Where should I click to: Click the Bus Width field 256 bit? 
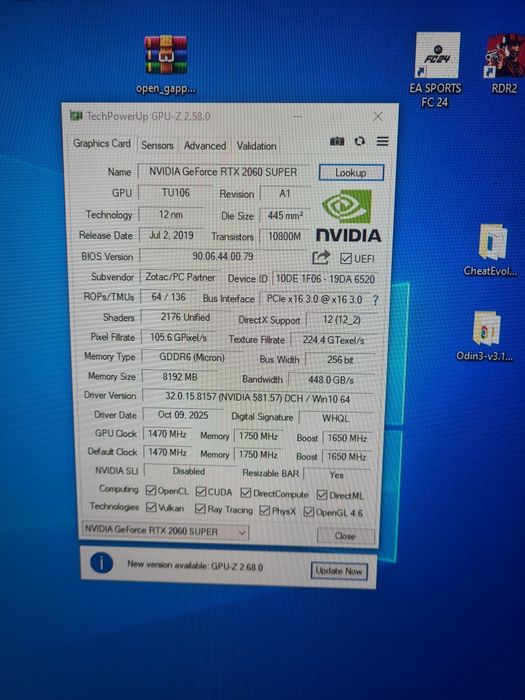340,360
